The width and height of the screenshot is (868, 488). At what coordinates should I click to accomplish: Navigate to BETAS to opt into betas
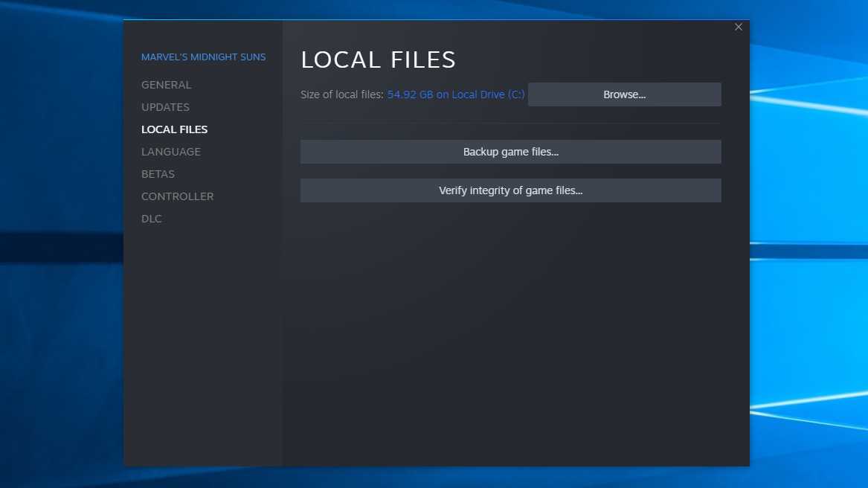pos(158,173)
